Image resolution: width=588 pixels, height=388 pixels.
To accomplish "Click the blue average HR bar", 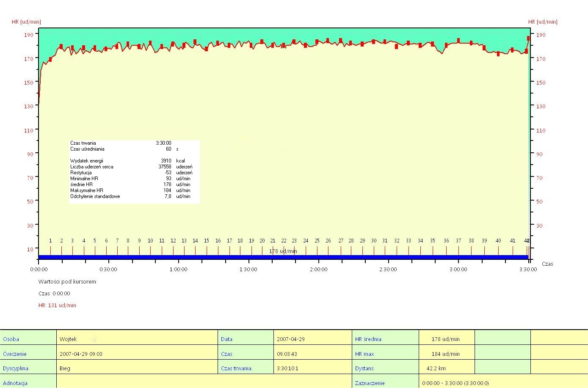I will point(283,257).
